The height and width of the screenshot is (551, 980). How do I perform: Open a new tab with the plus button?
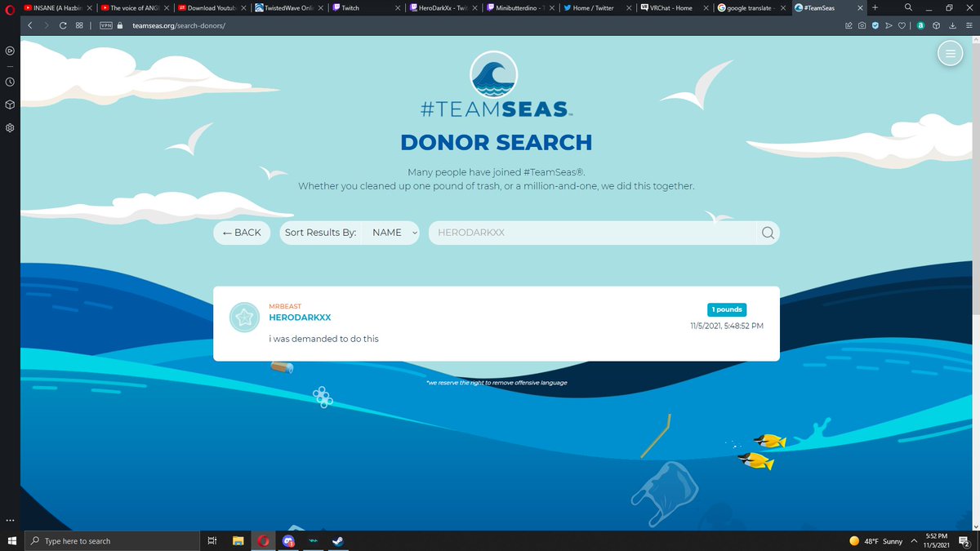pos(875,7)
